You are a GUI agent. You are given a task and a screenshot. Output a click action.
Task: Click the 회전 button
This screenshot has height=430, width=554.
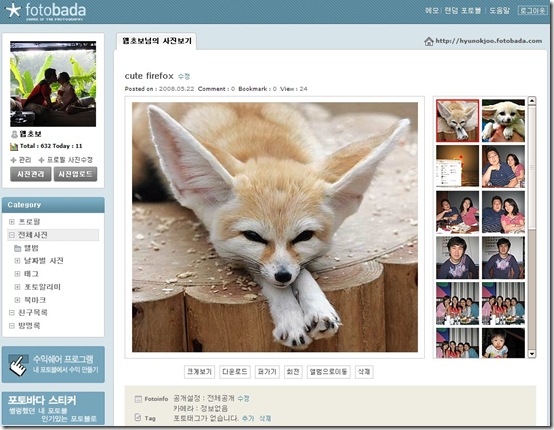coord(293,372)
